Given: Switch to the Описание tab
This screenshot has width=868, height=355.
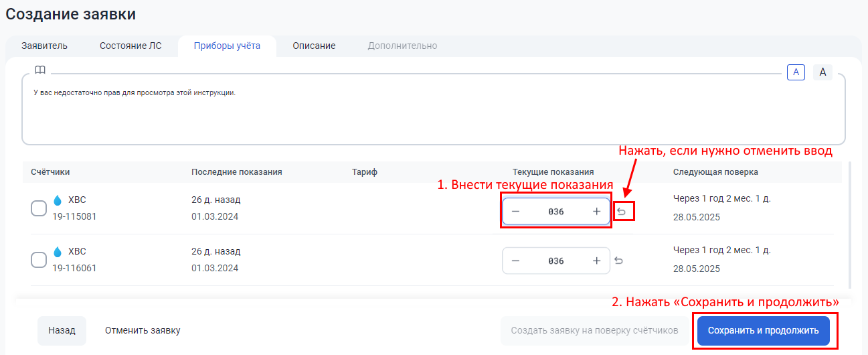Looking at the screenshot, I should (314, 46).
